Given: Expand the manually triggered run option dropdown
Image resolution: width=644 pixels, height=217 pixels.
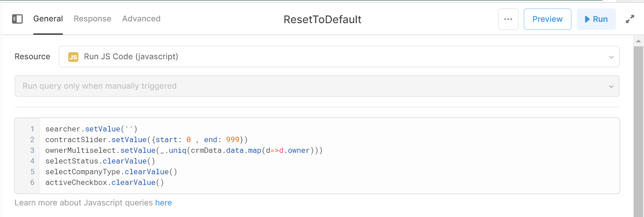Looking at the screenshot, I should pyautogui.click(x=317, y=86).
